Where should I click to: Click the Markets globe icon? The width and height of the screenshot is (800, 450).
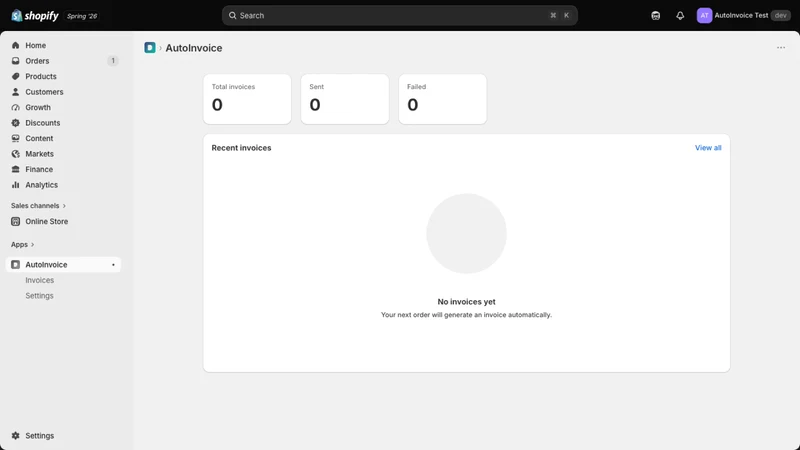tap(15, 154)
